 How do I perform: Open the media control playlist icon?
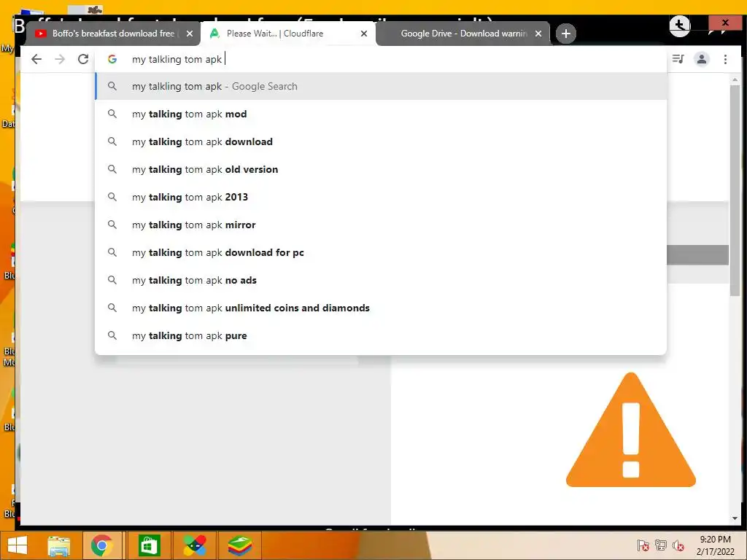coord(678,59)
